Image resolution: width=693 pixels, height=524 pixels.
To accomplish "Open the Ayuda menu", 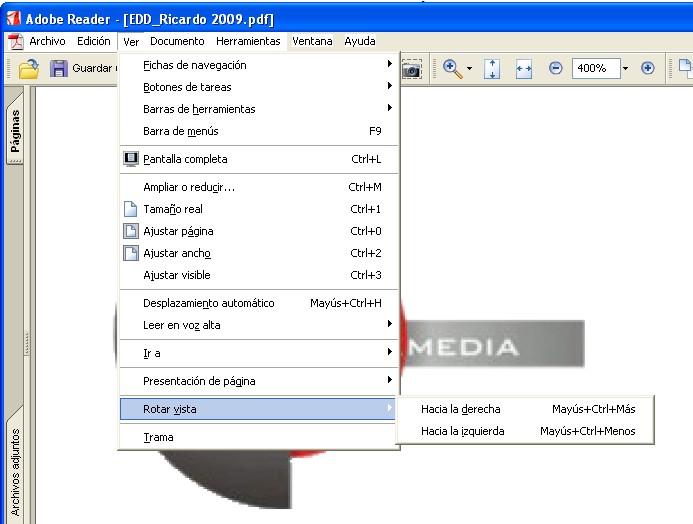I will pos(360,41).
